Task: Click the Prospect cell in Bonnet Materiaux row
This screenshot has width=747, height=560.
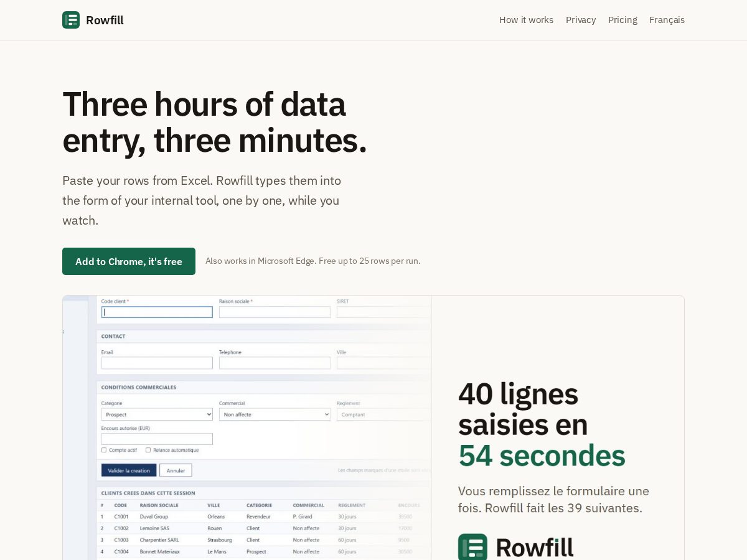Action: click(256, 551)
